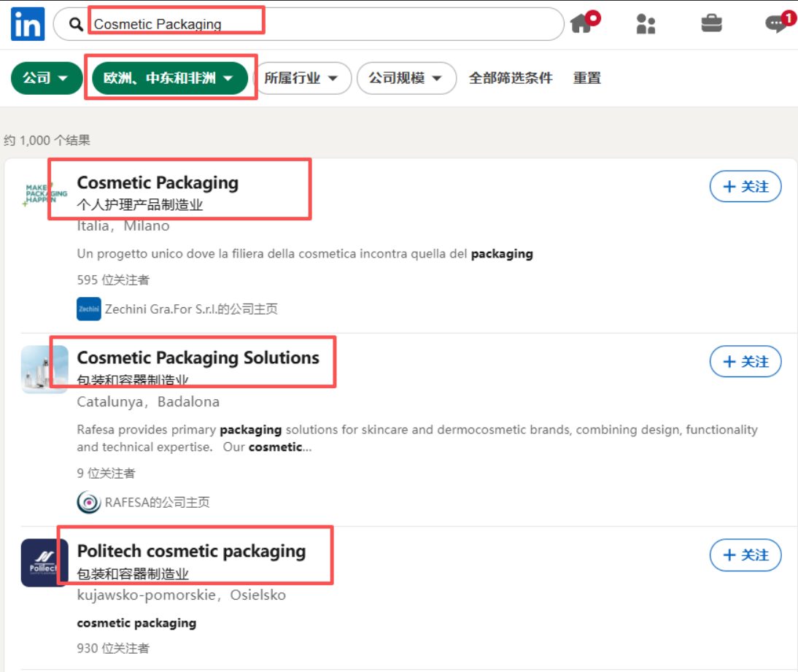The width and height of the screenshot is (798, 672).
Task: Follow Politech cosmetic packaging with 关注
Action: click(x=745, y=555)
